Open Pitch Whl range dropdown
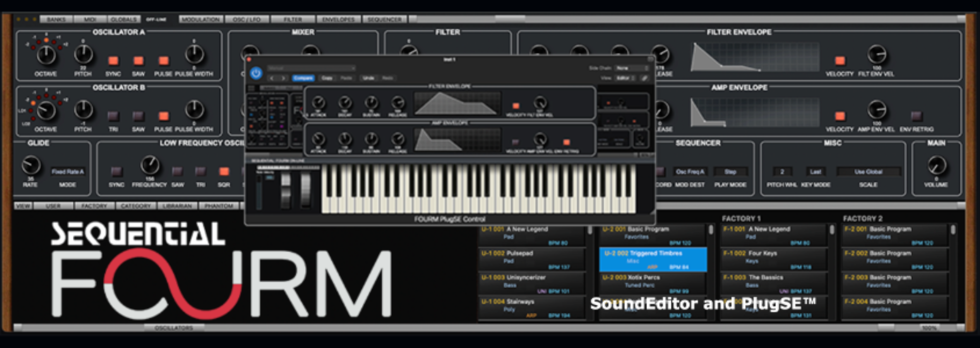 click(x=782, y=172)
